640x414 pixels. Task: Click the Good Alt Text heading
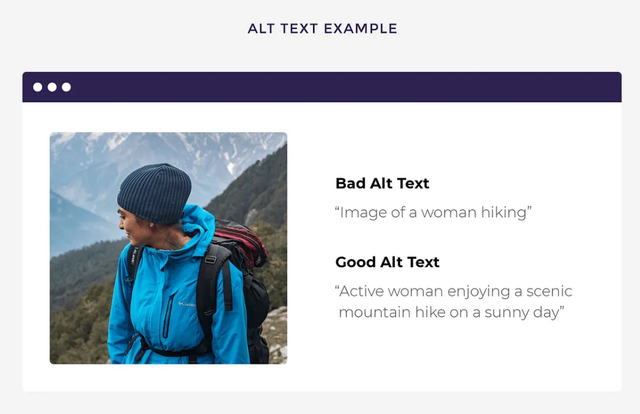(x=387, y=262)
